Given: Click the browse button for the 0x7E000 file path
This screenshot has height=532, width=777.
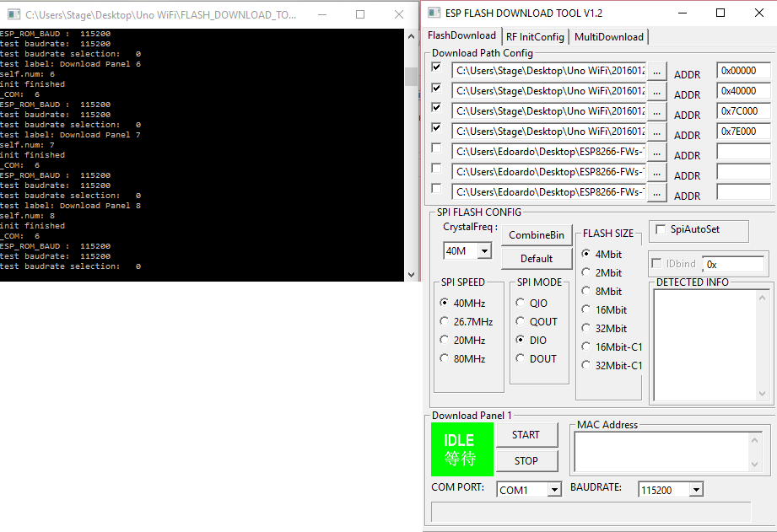Looking at the screenshot, I should 656,132.
